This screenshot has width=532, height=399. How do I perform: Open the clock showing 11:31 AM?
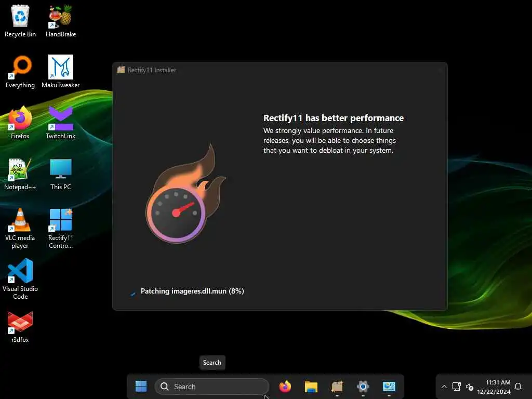click(x=494, y=387)
